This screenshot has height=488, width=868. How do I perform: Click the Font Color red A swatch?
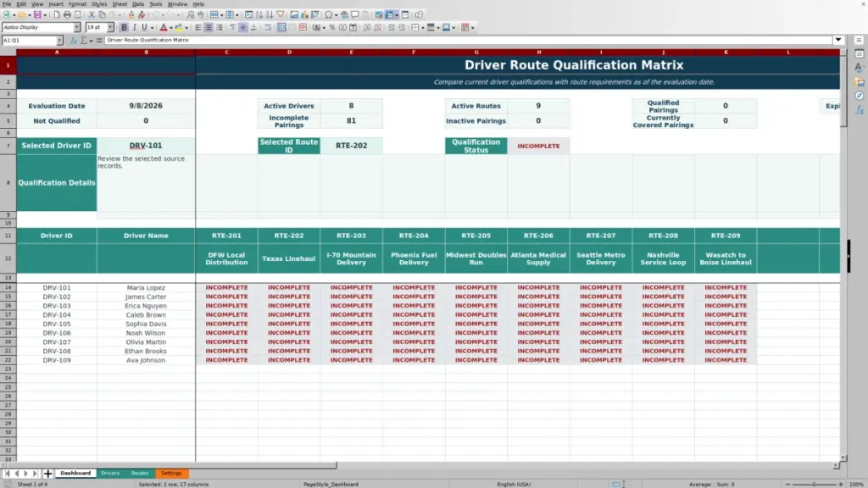[x=164, y=27]
